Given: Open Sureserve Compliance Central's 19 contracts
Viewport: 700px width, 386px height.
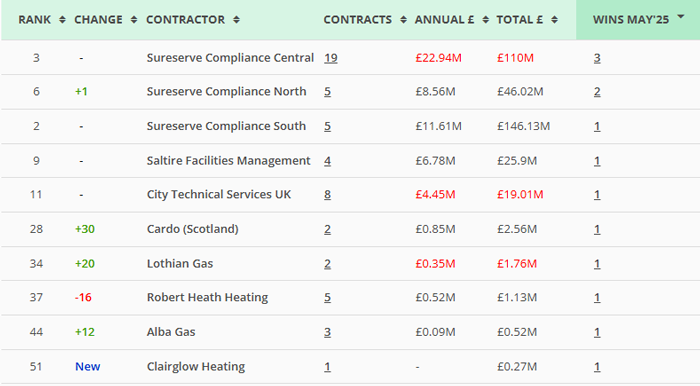Looking at the screenshot, I should point(331,58).
